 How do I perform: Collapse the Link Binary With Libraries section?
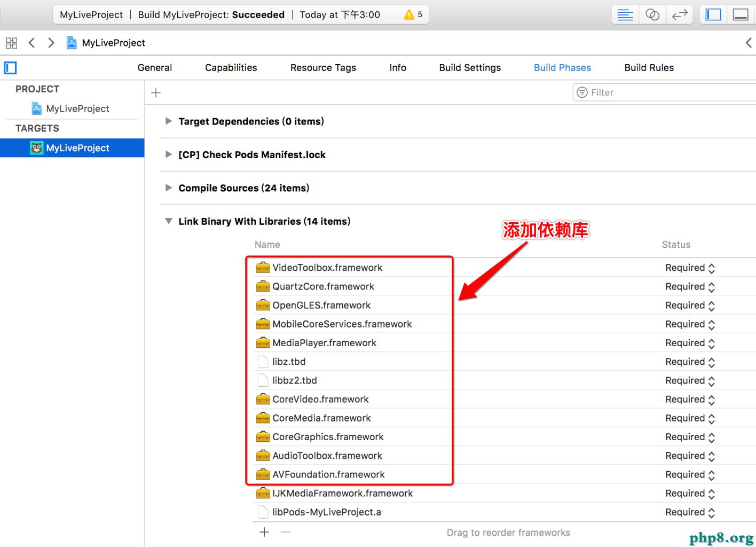(x=169, y=221)
